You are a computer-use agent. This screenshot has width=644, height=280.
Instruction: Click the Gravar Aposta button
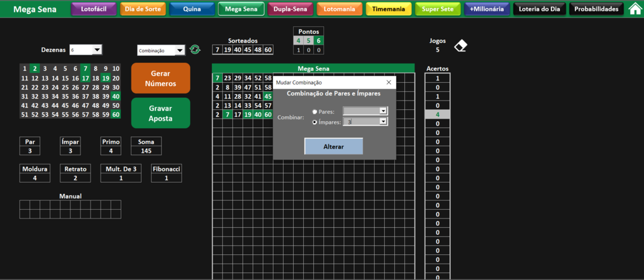160,113
